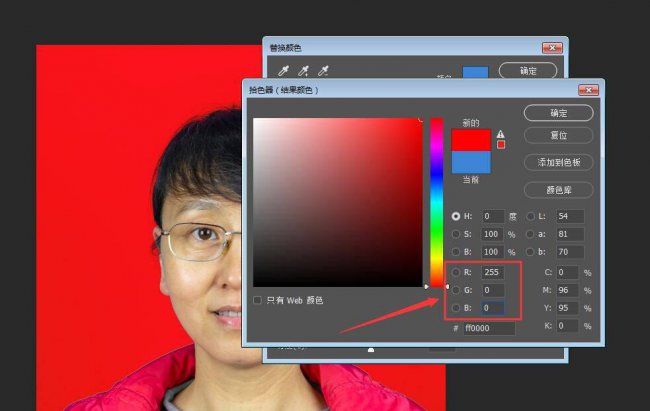Select the brightness B radio button

pos(456,252)
